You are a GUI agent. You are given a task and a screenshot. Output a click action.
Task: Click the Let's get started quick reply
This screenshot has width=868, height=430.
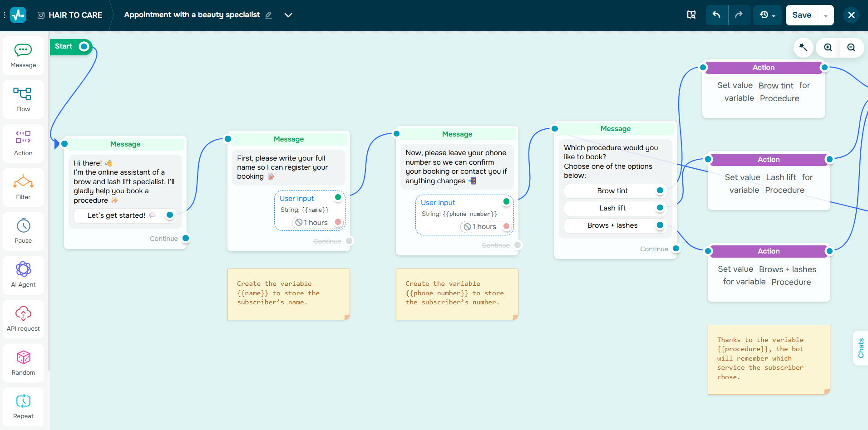coord(116,215)
